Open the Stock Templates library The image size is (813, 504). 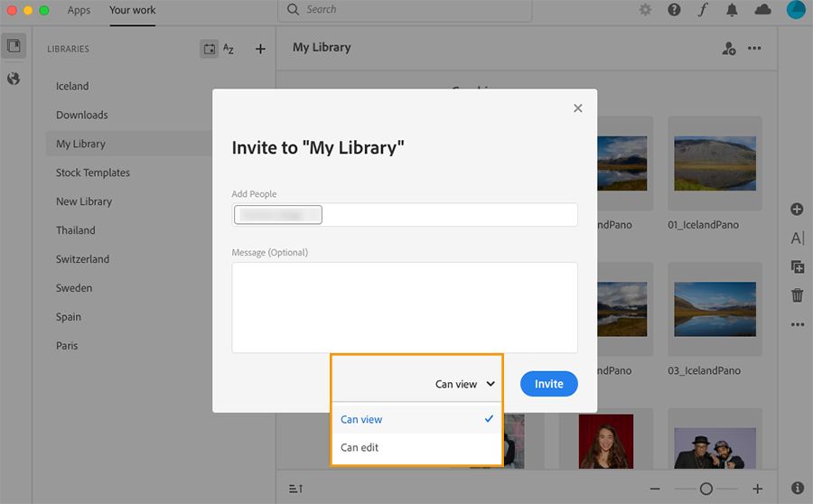93,173
